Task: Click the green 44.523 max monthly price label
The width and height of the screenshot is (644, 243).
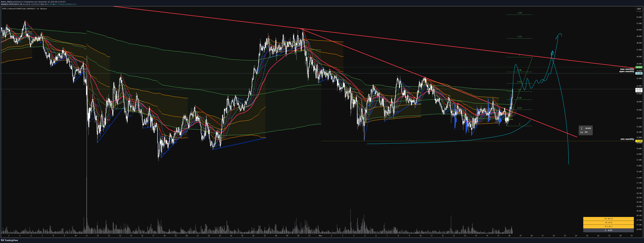Action: point(639,67)
